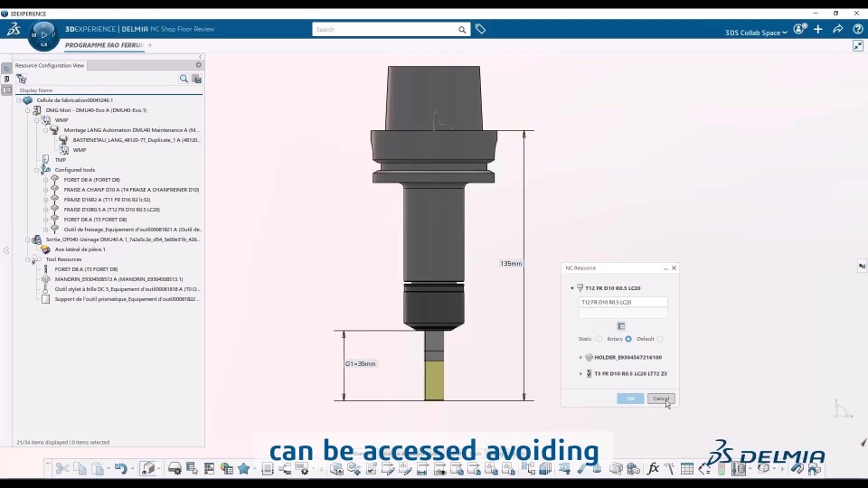
Task: Click the Paste icon in bottom toolbar
Action: pyautogui.click(x=98, y=469)
